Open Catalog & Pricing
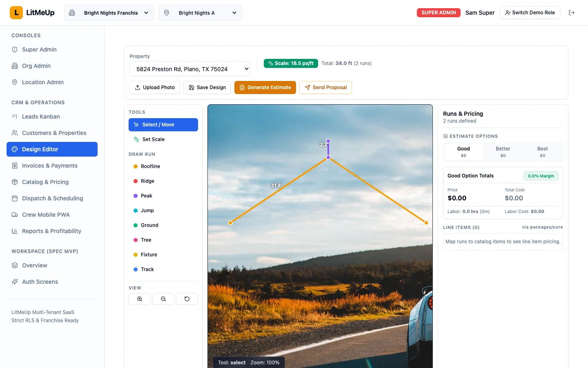The width and height of the screenshot is (588, 368). [52, 182]
